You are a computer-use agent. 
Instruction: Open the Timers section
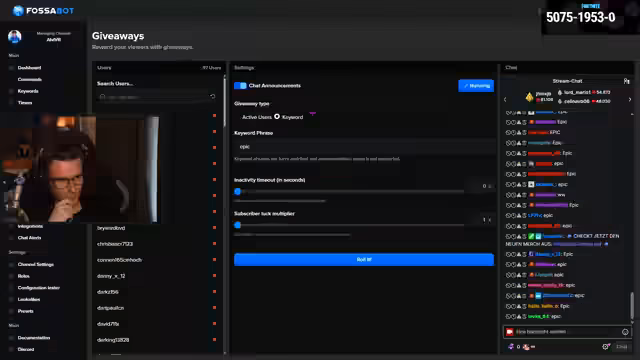[x=25, y=103]
